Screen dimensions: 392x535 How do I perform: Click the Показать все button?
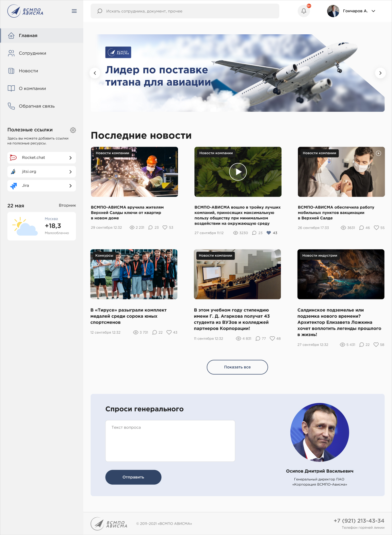237,367
